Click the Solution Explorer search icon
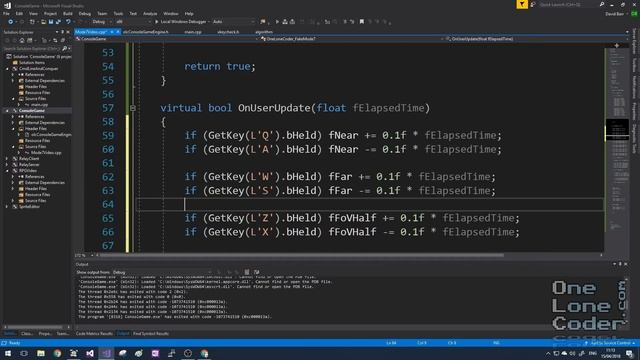The width and height of the screenshot is (640, 360). (x=64, y=49)
